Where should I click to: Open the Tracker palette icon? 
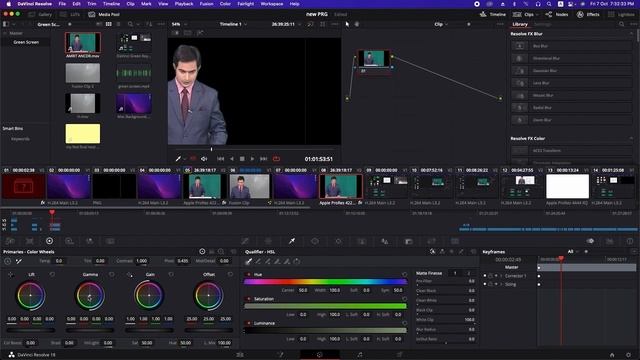coord(338,241)
